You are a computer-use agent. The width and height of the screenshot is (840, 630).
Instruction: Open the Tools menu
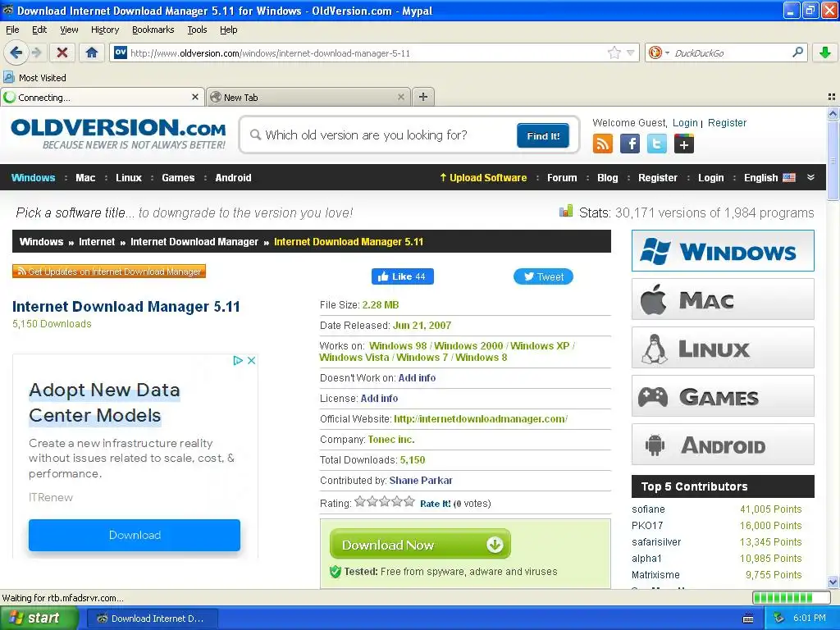point(197,30)
